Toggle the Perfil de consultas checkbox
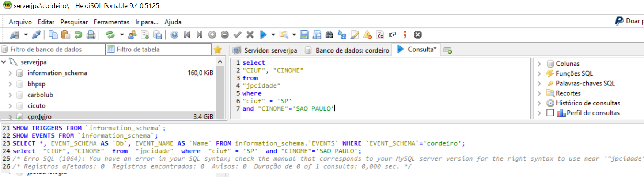 [x=550, y=113]
